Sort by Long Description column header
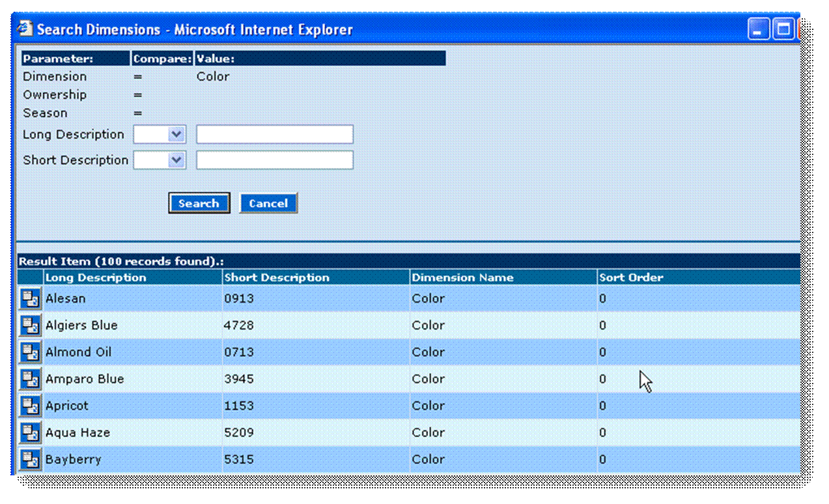This screenshot has height=504, width=829. click(x=96, y=277)
